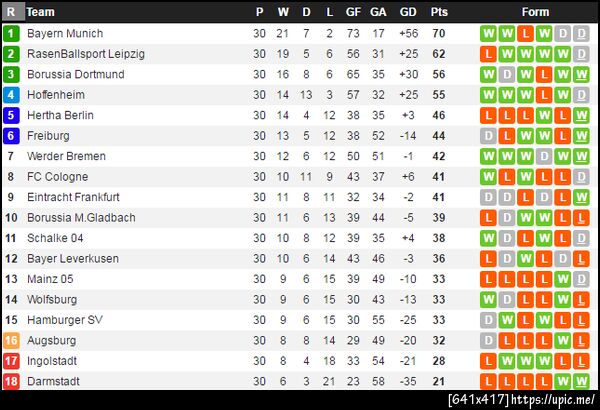This screenshot has width=600, height=410.
Task: Click Hertha Berlin's first form badge
Action: 488,115
